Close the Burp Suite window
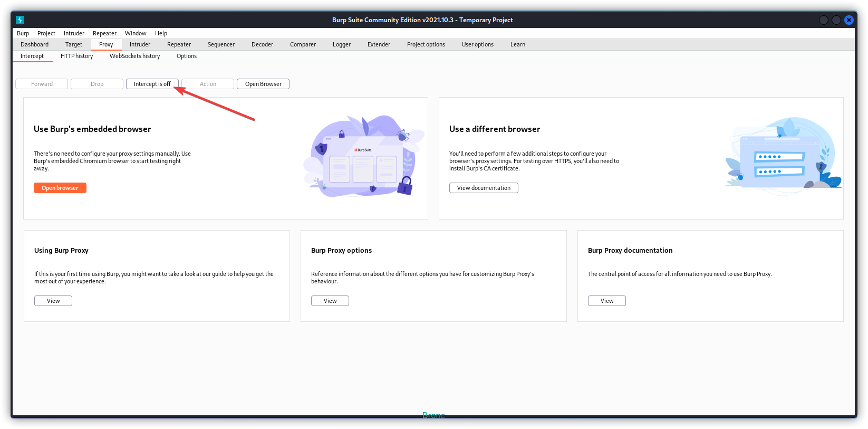868x429 pixels. click(849, 20)
